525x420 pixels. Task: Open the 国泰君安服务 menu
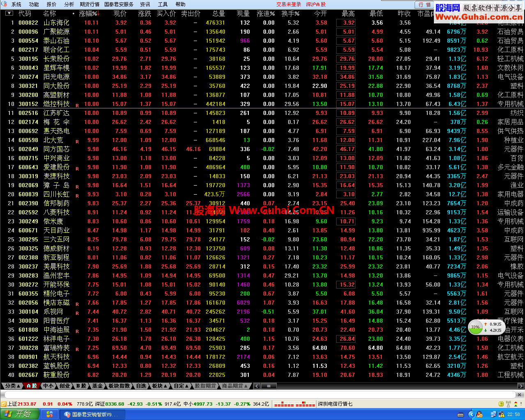point(119,4)
